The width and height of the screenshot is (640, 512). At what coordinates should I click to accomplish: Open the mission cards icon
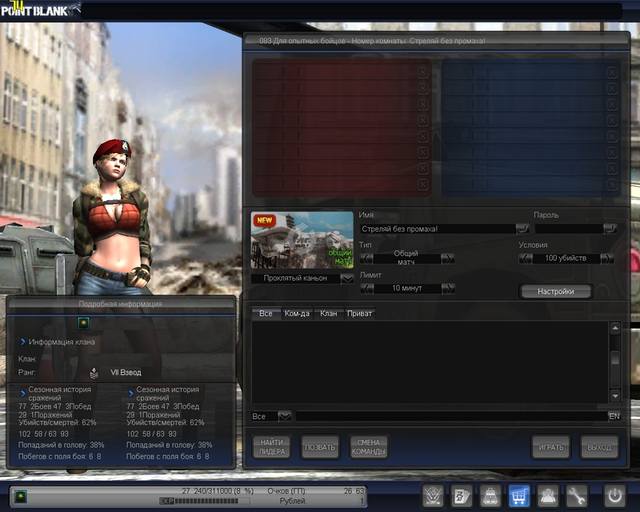coord(462,495)
